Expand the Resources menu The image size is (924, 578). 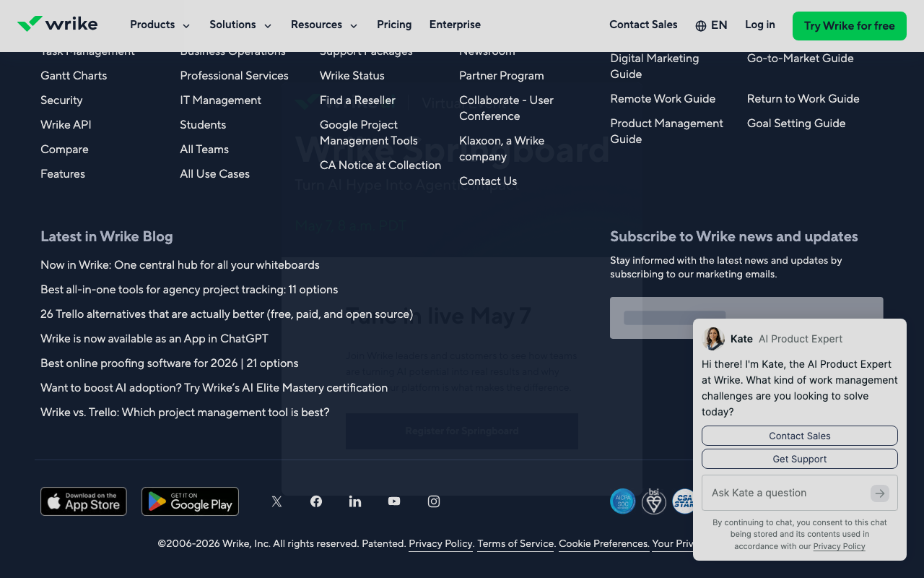[x=324, y=25]
